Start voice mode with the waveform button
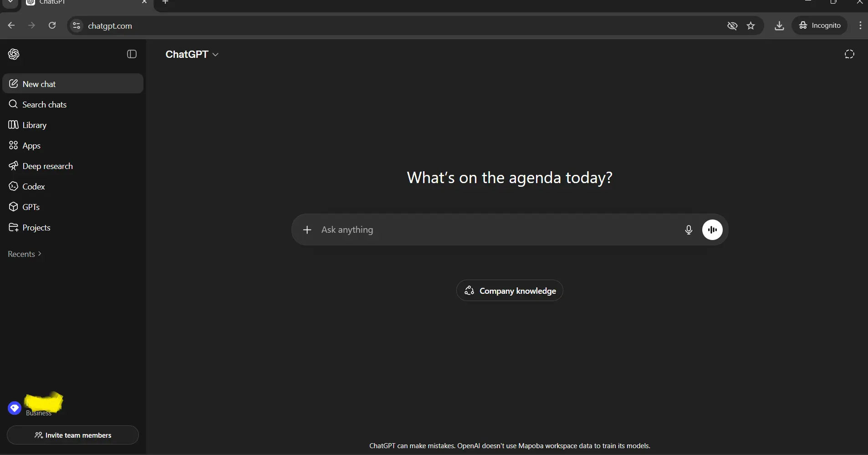This screenshot has width=868, height=455. [712, 230]
